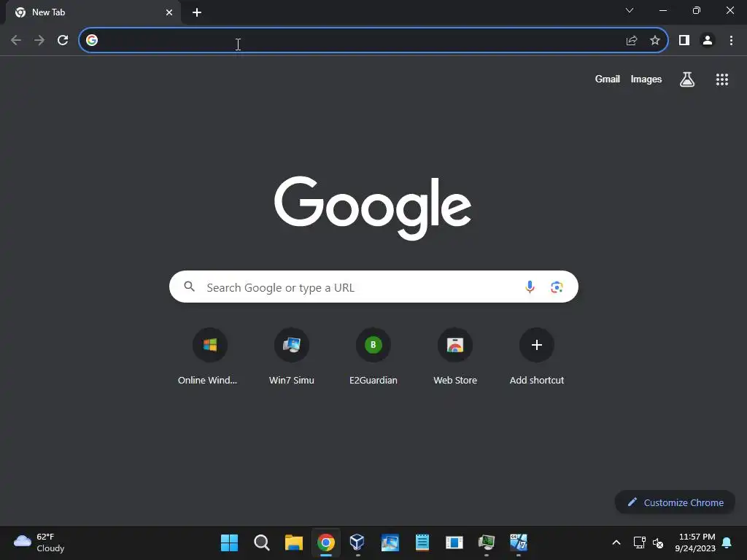Close the New Tab tab

point(169,12)
